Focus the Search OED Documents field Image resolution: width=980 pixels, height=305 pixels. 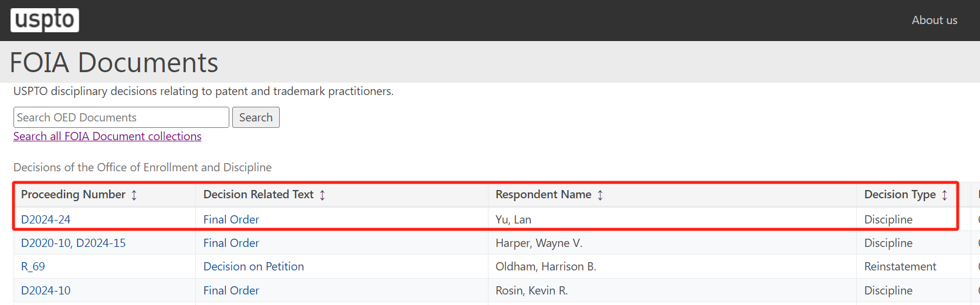click(121, 117)
